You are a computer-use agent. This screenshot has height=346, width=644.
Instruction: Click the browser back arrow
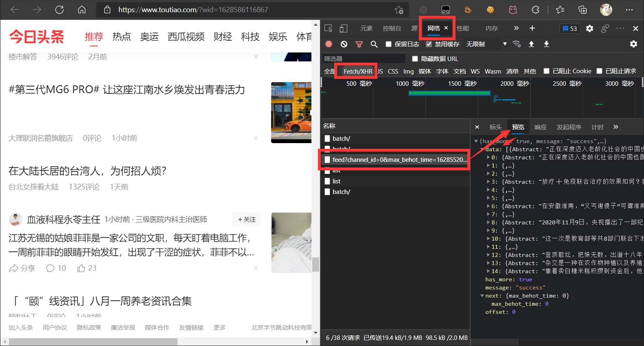15,9
